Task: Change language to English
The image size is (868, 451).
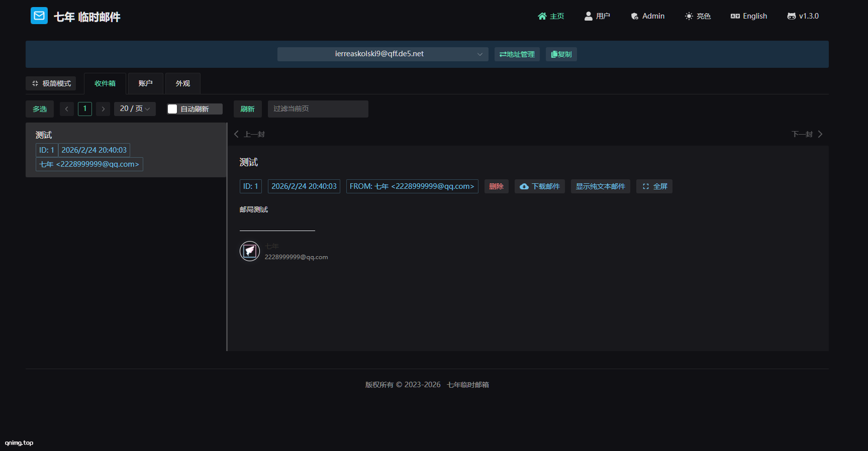Action: (x=749, y=16)
